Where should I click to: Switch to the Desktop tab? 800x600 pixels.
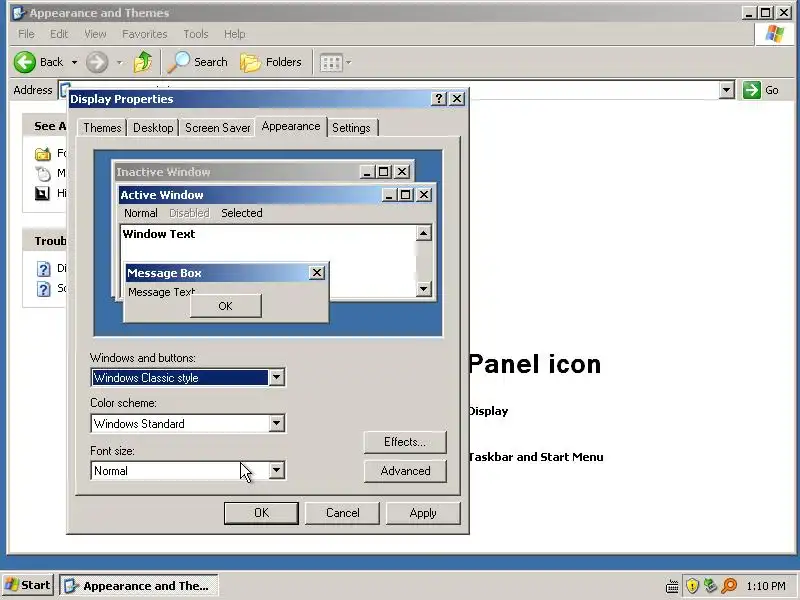pyautogui.click(x=153, y=128)
